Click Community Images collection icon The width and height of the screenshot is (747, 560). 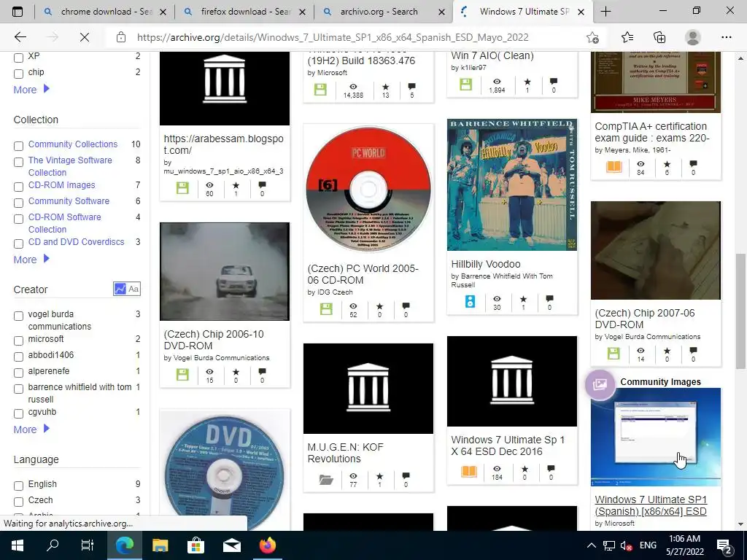coord(600,384)
